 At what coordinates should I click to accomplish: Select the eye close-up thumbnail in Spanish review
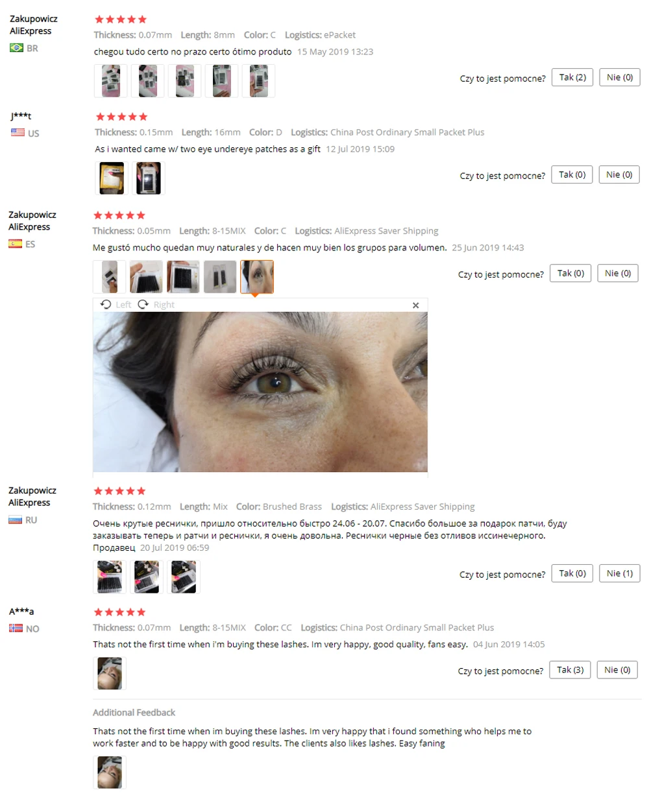[257, 277]
